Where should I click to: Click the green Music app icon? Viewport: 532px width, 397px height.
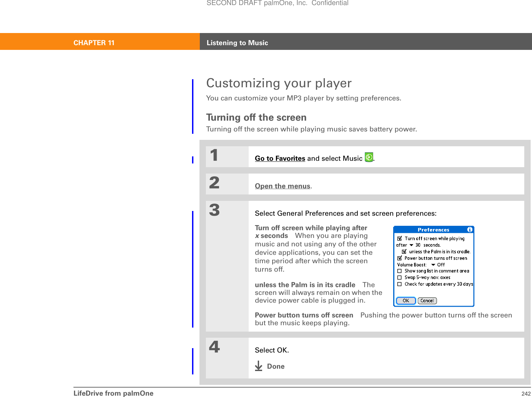(x=369, y=157)
